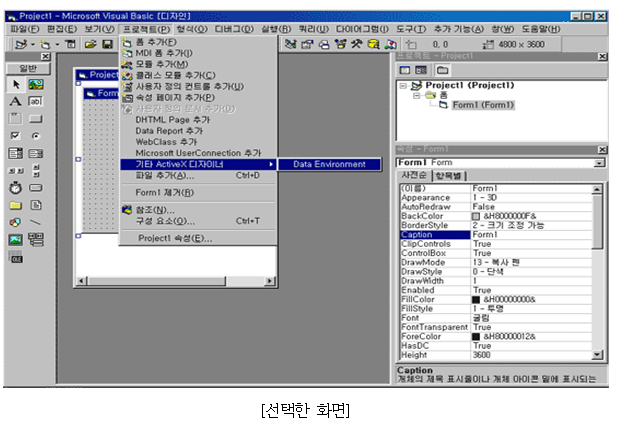Image resolution: width=620 pixels, height=426 pixels.
Task: Select the CommandButton tool in the toolbox
Action: pos(36,119)
